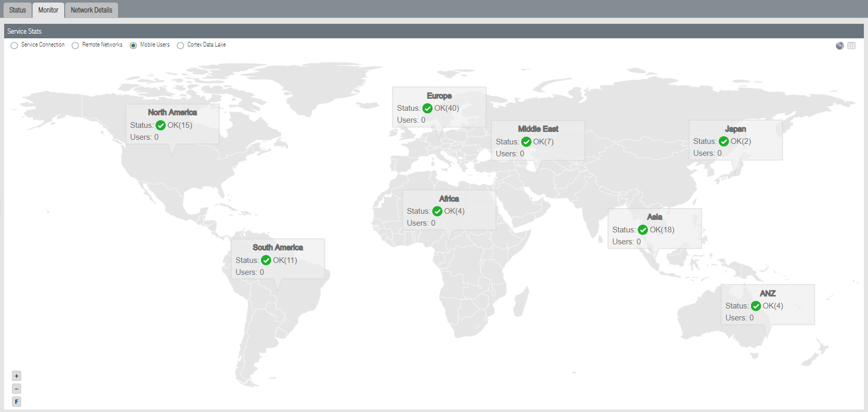Zoom in the map with plus button

[17, 376]
